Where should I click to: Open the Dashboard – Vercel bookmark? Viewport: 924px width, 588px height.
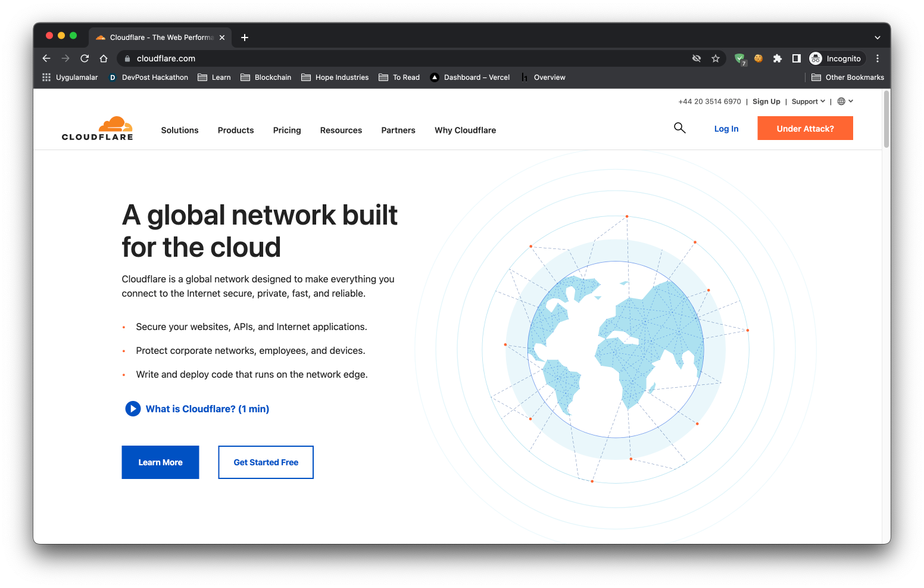470,77
